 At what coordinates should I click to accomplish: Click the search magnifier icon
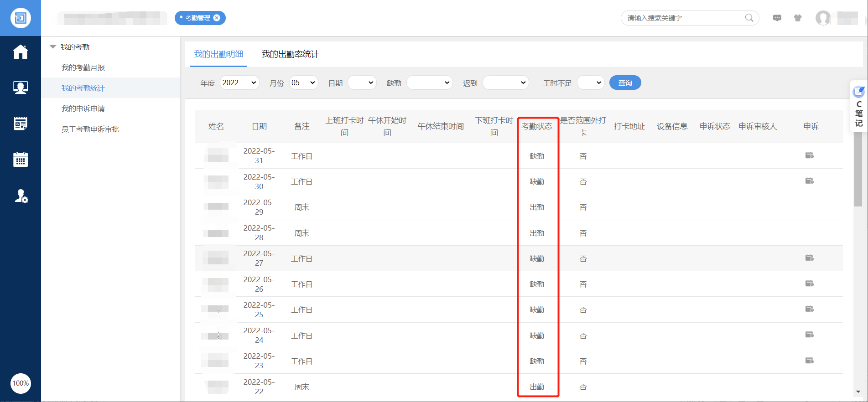pos(749,18)
